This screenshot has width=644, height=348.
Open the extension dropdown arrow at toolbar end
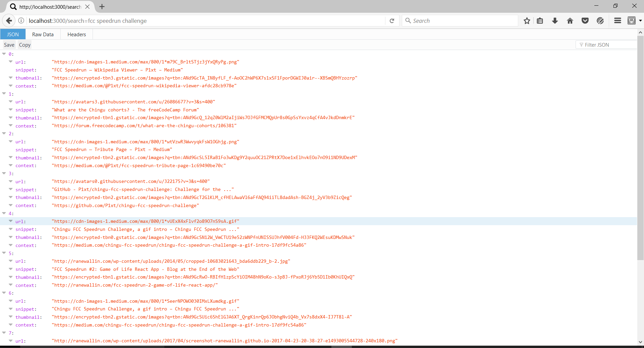click(x=640, y=21)
